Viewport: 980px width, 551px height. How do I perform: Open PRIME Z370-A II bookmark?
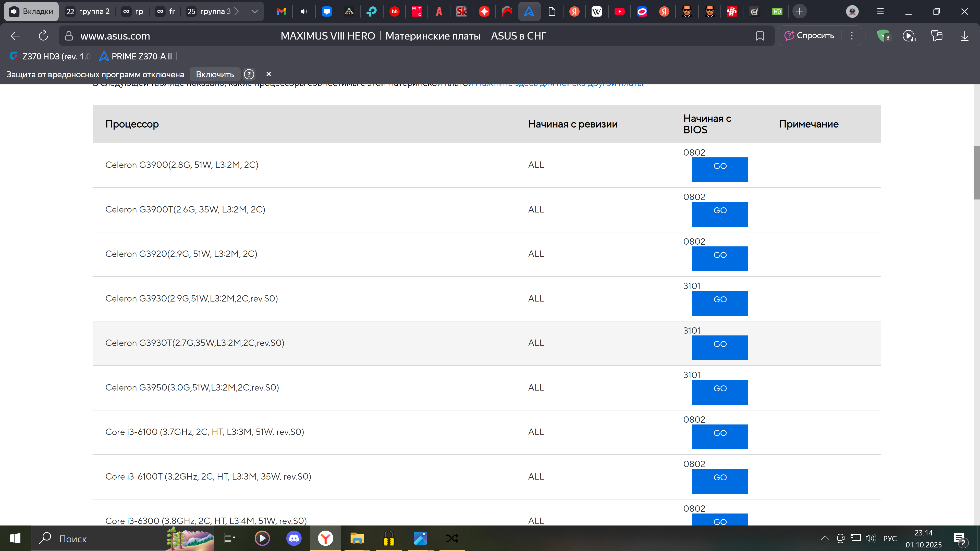click(x=136, y=56)
